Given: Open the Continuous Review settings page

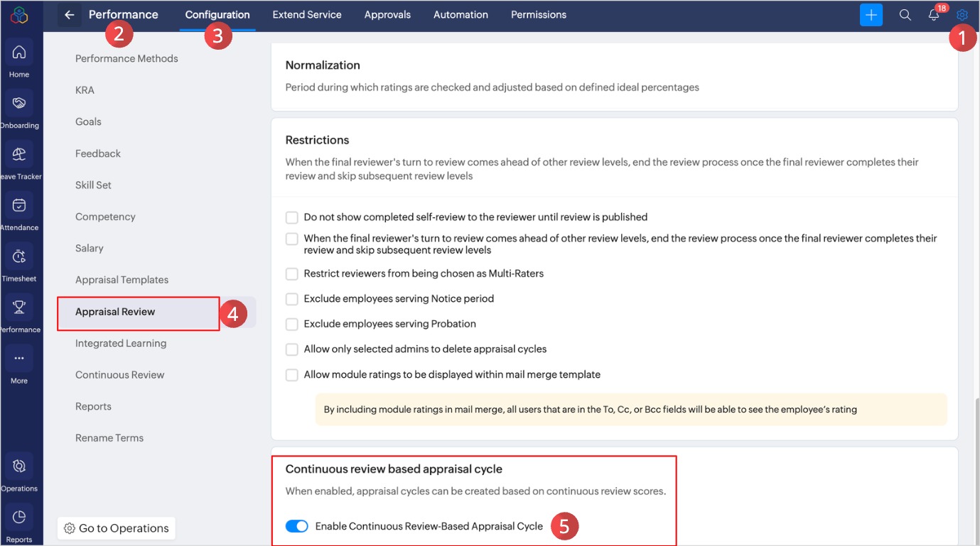Looking at the screenshot, I should coord(119,375).
